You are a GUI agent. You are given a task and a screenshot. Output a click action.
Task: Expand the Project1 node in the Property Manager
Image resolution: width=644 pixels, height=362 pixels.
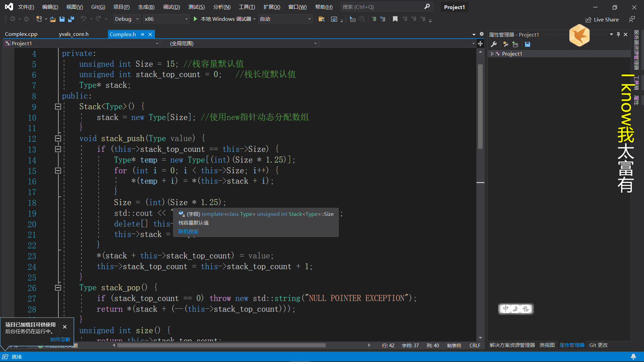tap(492, 54)
